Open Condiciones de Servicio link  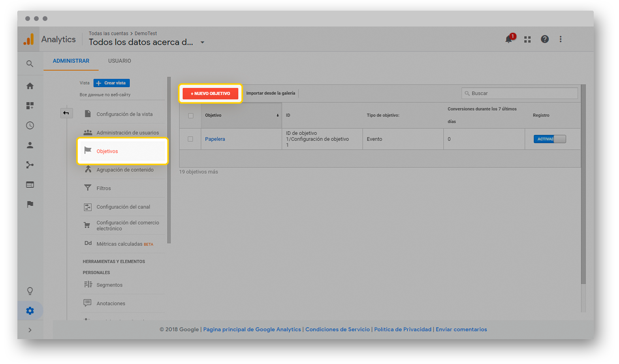click(x=338, y=329)
